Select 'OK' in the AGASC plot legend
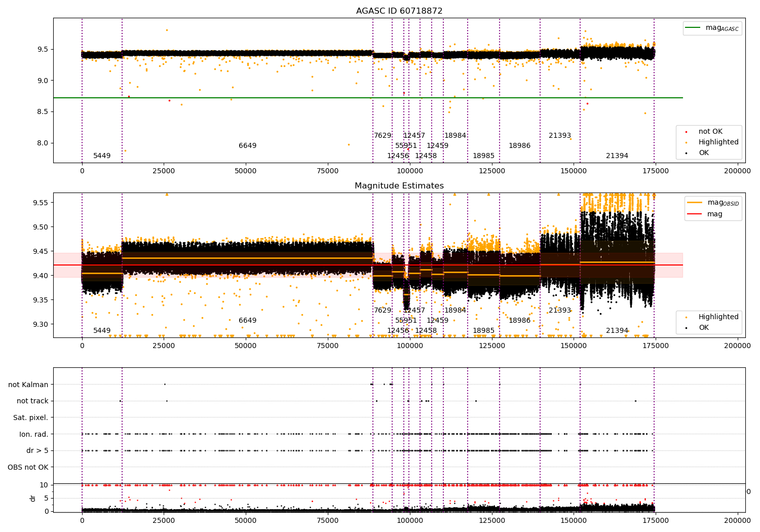This screenshot has height=532, width=760. click(704, 153)
